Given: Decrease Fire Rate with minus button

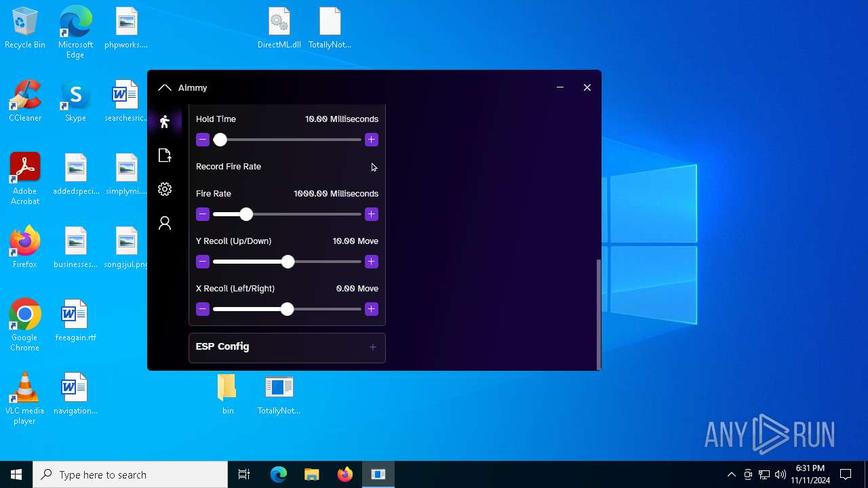Looking at the screenshot, I should (x=202, y=214).
